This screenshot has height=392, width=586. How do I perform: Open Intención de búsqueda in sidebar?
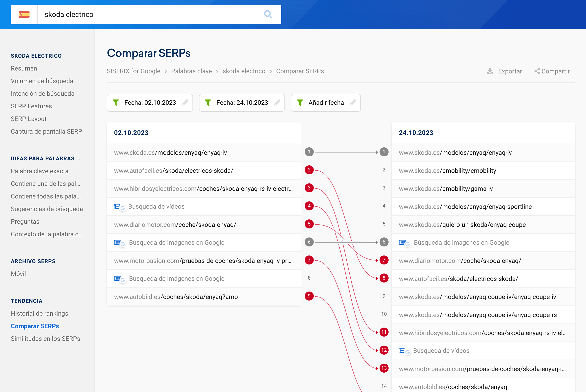pyautogui.click(x=43, y=93)
